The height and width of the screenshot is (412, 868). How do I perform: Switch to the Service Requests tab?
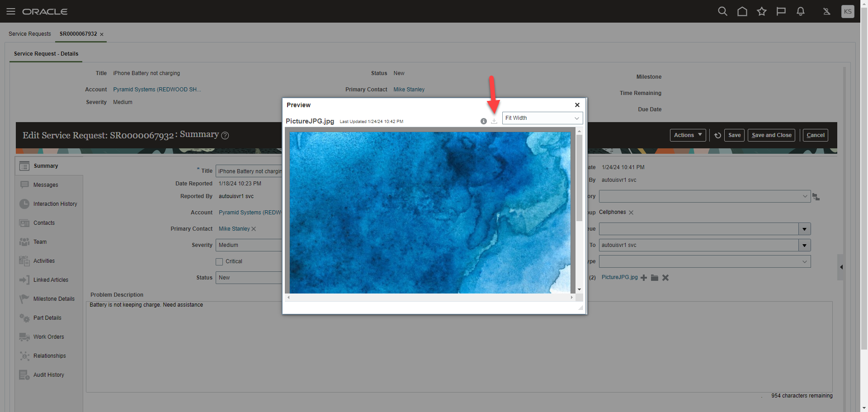pos(29,33)
